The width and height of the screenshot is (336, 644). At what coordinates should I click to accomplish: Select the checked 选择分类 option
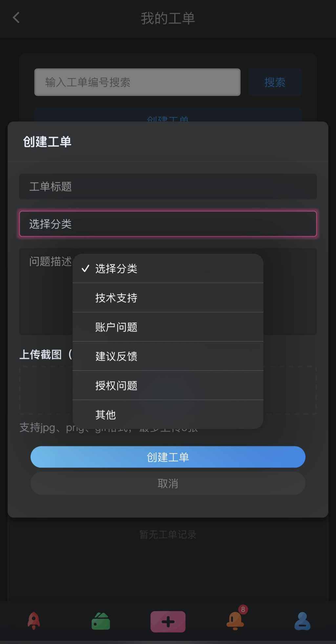pyautogui.click(x=168, y=268)
